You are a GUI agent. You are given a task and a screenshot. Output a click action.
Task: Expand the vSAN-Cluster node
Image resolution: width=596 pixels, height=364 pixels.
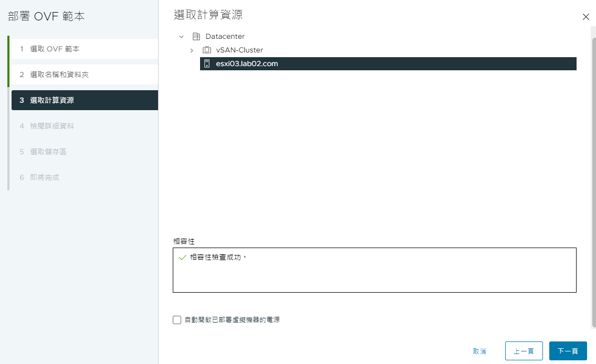192,50
